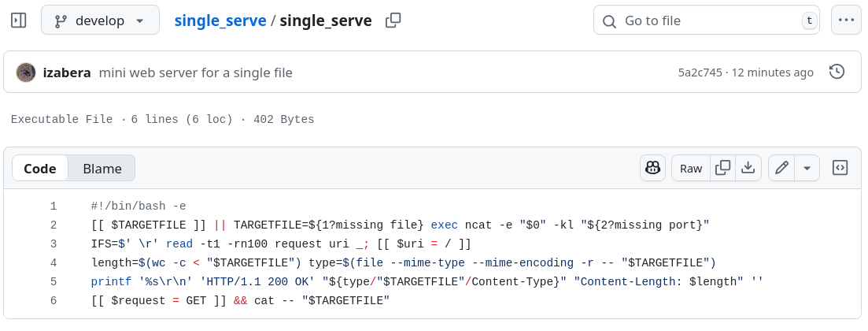Viewport: 868px width, 331px height.
Task: Expand the file tree side panel
Action: pos(19,20)
